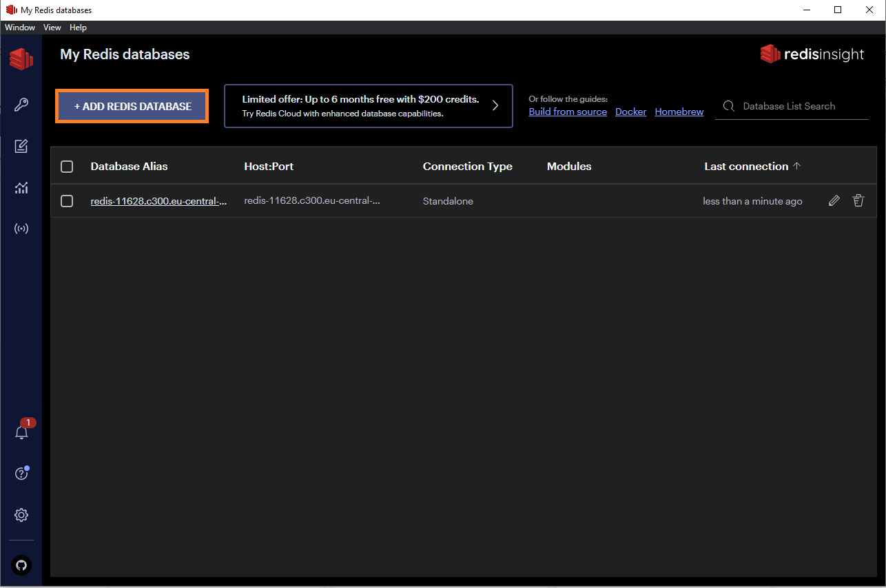
Task: Edit the redis-11628 database with pencil icon
Action: pos(834,201)
